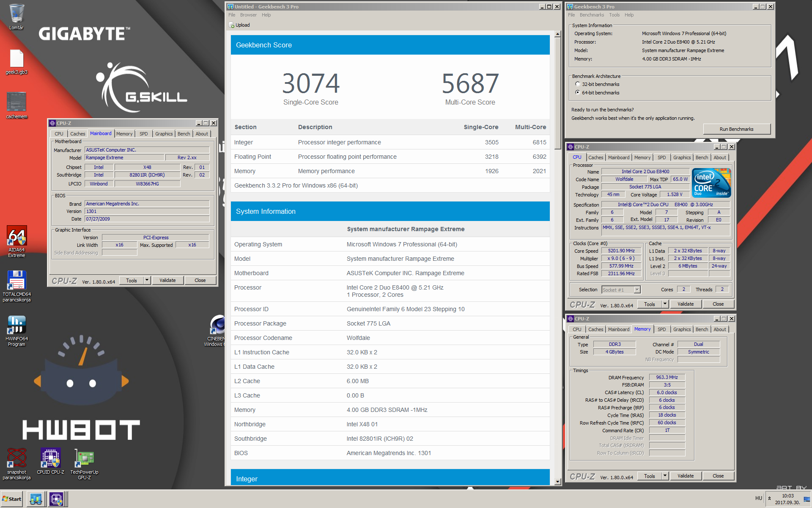812x508 pixels.
Task: Select 64-bit benchmarks radio option
Action: pyautogui.click(x=578, y=92)
